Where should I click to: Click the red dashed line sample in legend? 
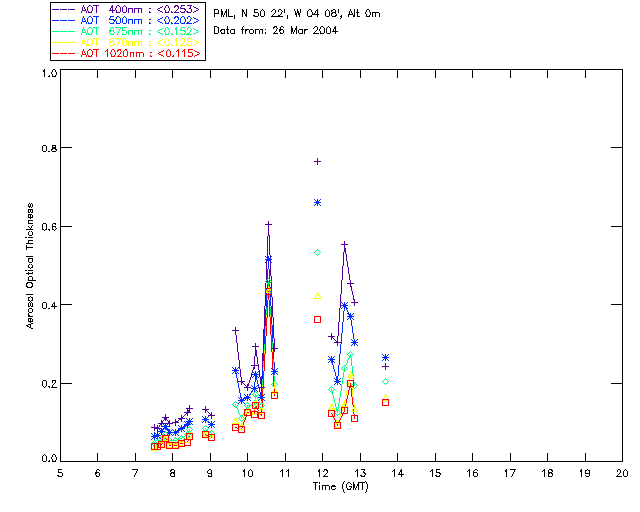click(64, 53)
